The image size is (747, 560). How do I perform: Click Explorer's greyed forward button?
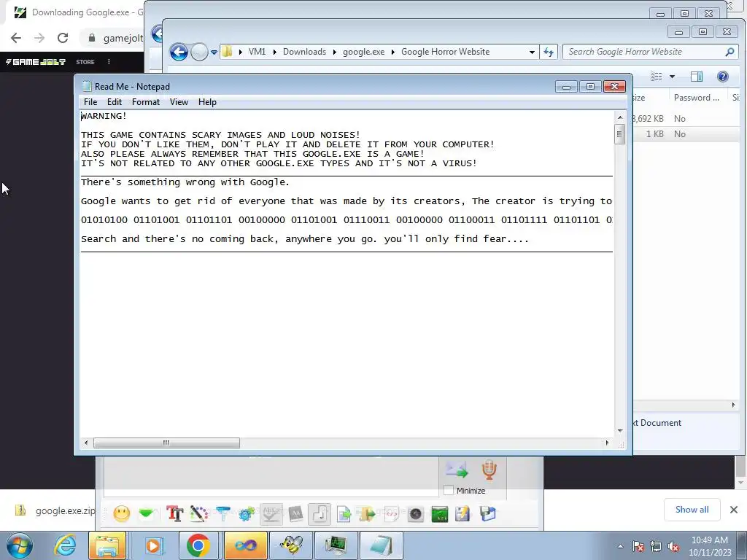[x=199, y=52]
